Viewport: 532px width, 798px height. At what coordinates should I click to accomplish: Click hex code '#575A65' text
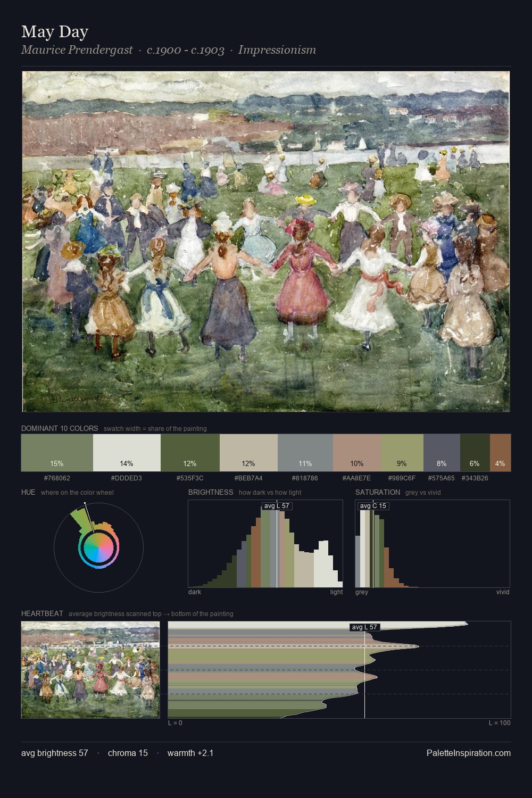click(442, 478)
